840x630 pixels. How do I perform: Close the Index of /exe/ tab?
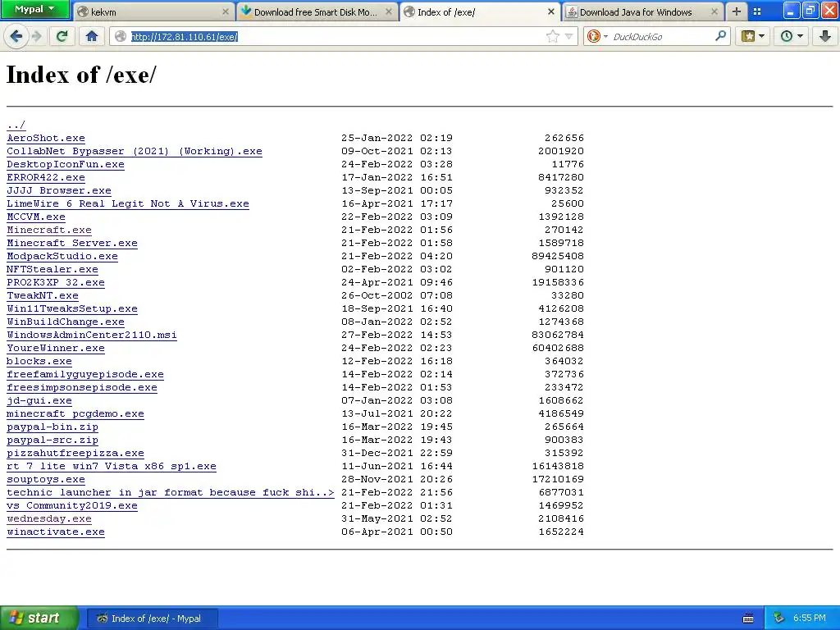551,11
